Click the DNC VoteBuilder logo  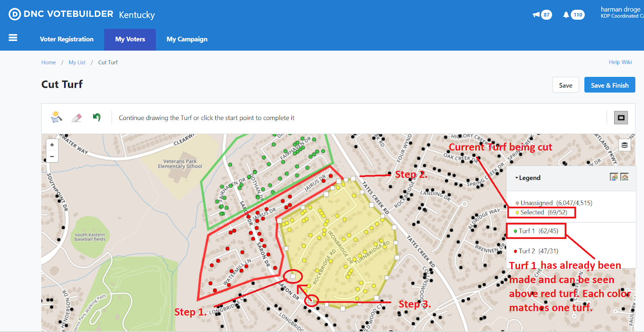point(61,14)
